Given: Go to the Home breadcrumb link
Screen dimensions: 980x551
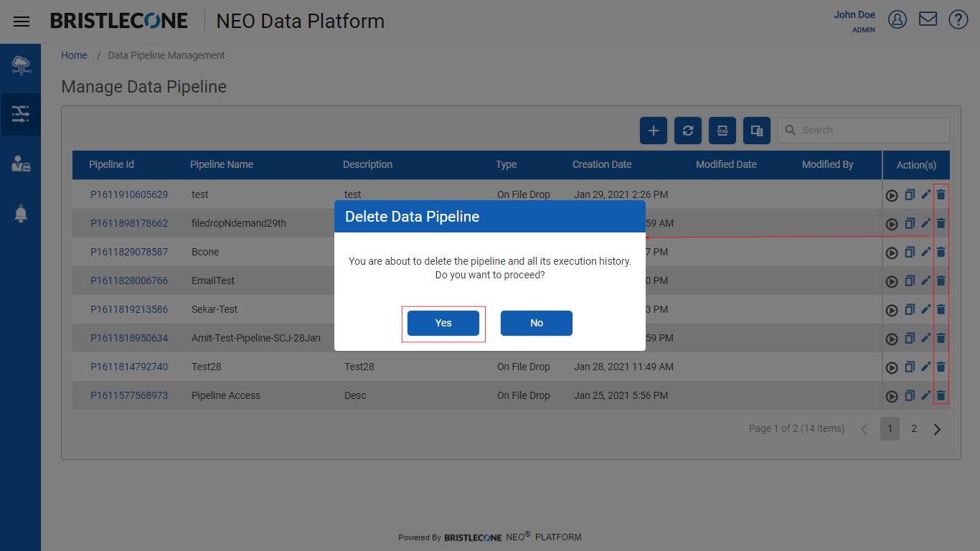Looking at the screenshot, I should point(74,55).
